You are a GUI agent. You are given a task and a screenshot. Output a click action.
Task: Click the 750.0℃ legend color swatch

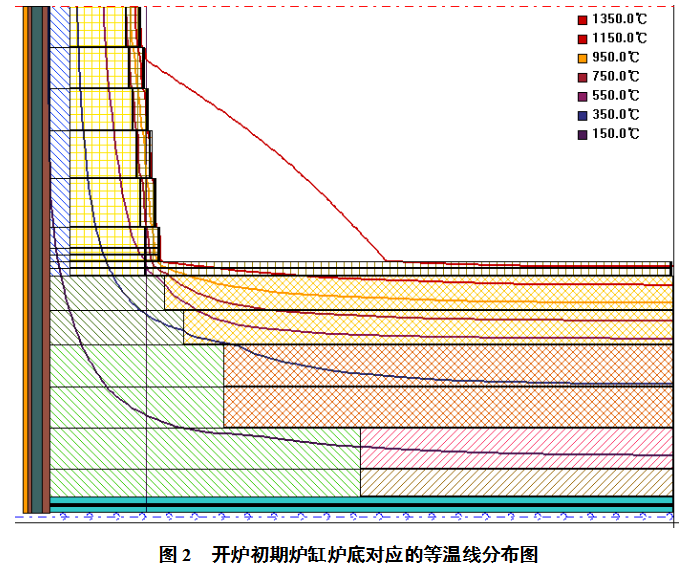coord(582,77)
